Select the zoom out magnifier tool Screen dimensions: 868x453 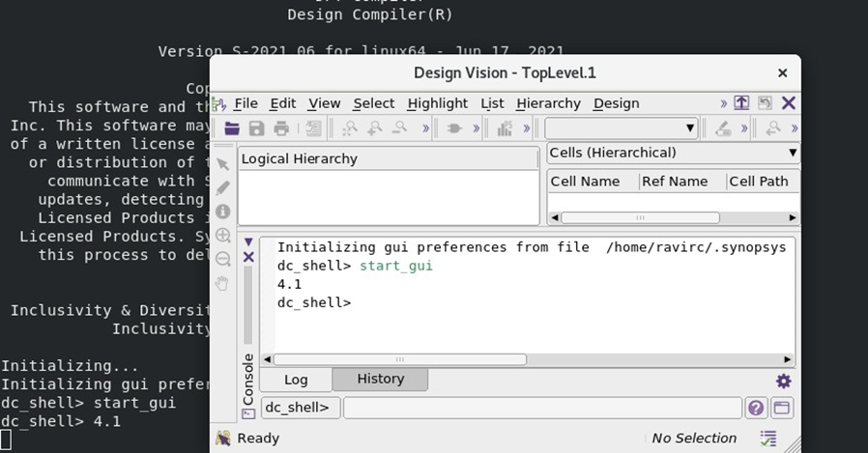(222, 259)
